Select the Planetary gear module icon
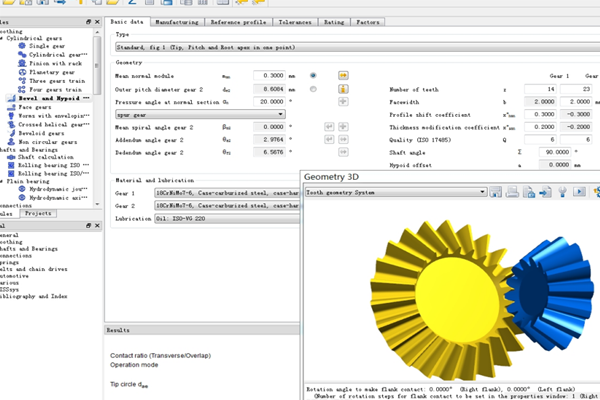600x400 pixels. coord(22,72)
